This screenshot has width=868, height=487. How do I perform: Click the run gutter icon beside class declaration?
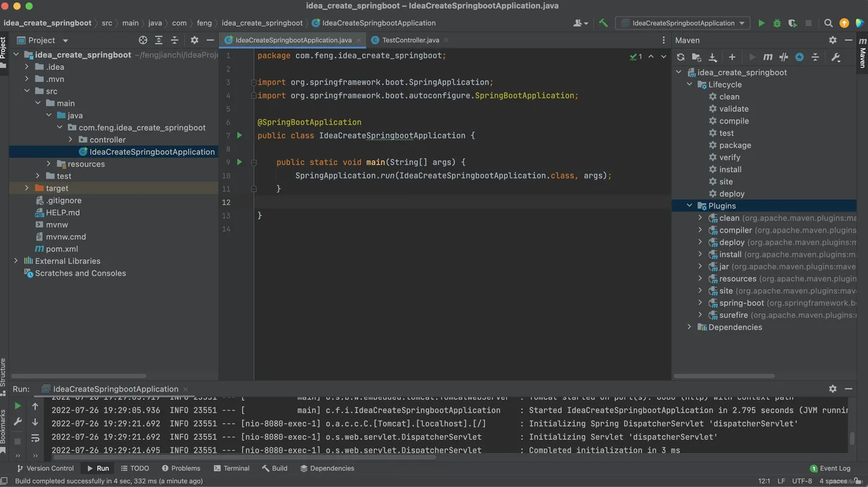click(x=240, y=135)
